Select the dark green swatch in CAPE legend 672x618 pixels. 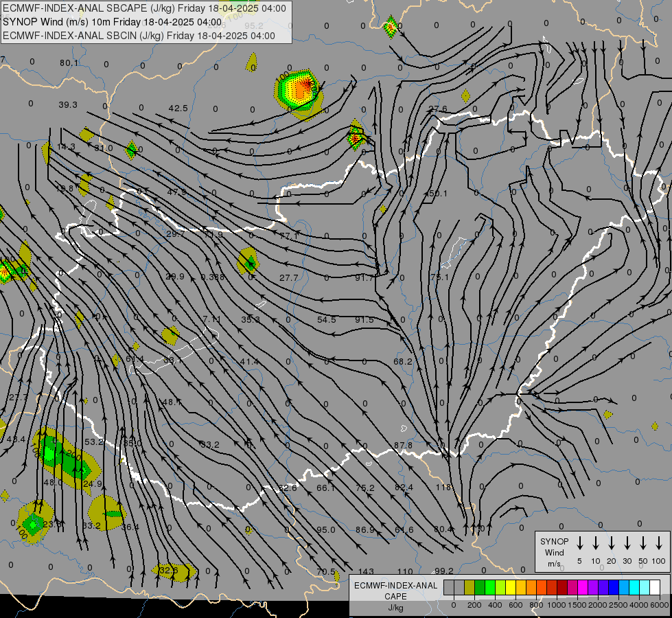(x=480, y=587)
